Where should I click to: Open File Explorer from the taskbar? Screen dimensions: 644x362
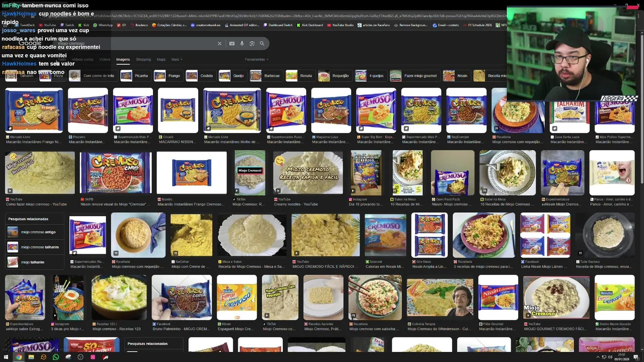(x=31, y=357)
